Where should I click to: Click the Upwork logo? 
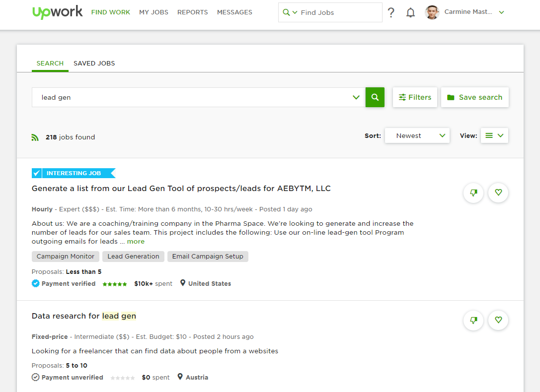click(57, 12)
